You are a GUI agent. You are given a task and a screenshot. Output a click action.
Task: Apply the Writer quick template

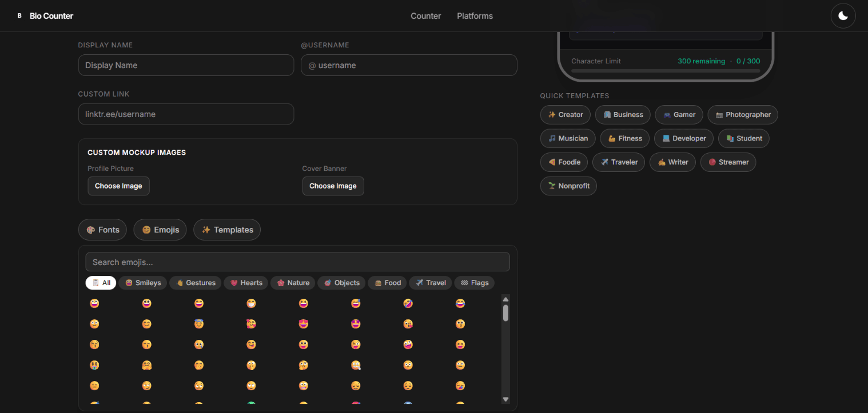pyautogui.click(x=672, y=162)
